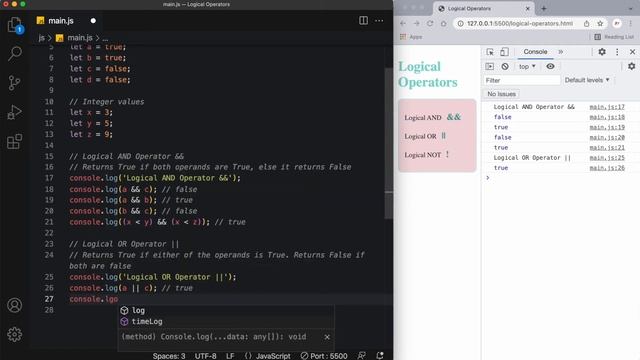Viewport: 640px width, 360px height.
Task: Change the UTF-8 encoding in status bar
Action: click(x=206, y=356)
